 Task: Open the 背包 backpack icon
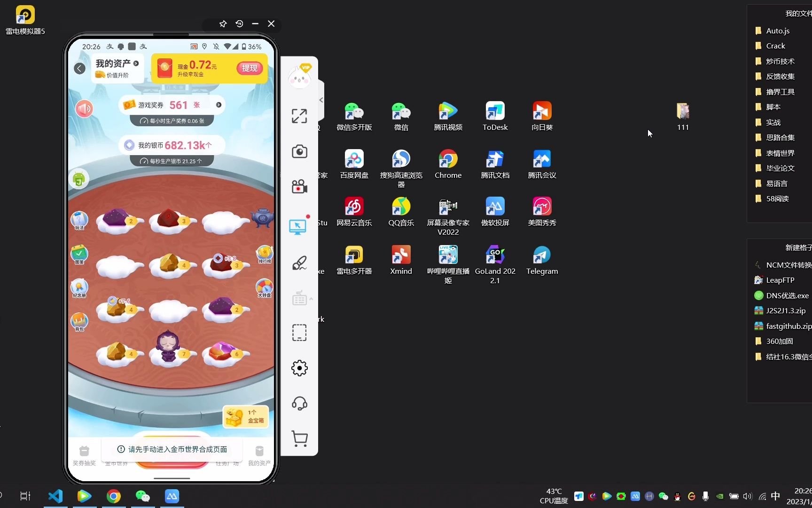(79, 322)
